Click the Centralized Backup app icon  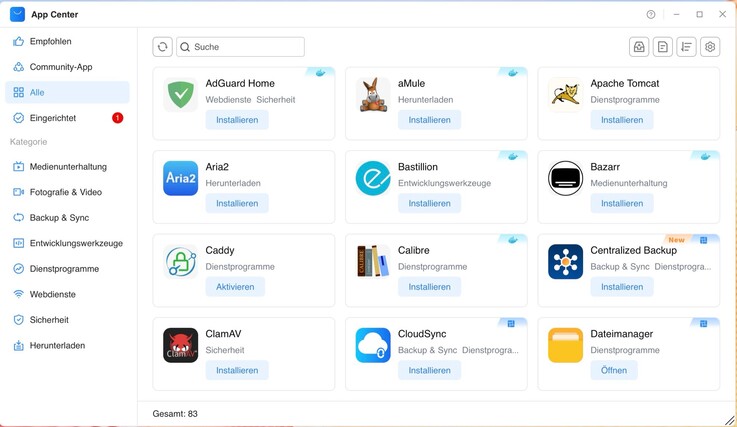(x=565, y=261)
